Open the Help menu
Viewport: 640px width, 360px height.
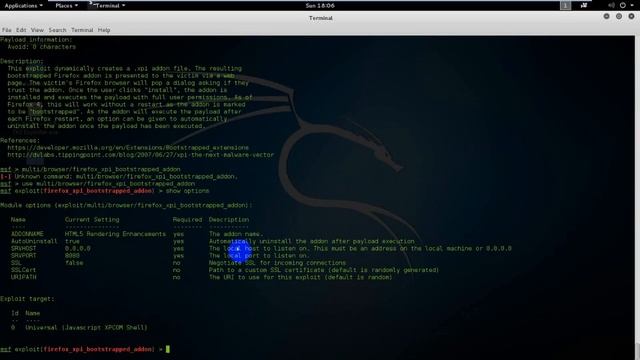coord(104,30)
